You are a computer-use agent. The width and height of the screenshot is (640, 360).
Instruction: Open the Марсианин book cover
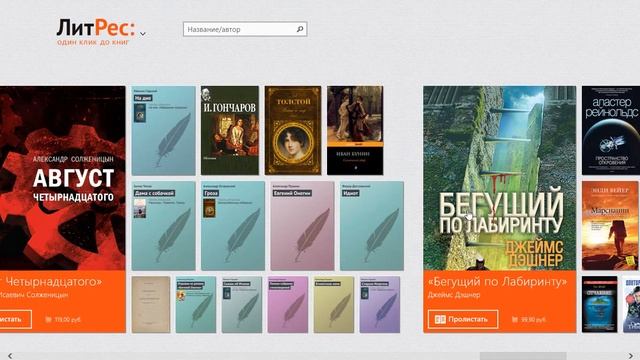(610, 226)
